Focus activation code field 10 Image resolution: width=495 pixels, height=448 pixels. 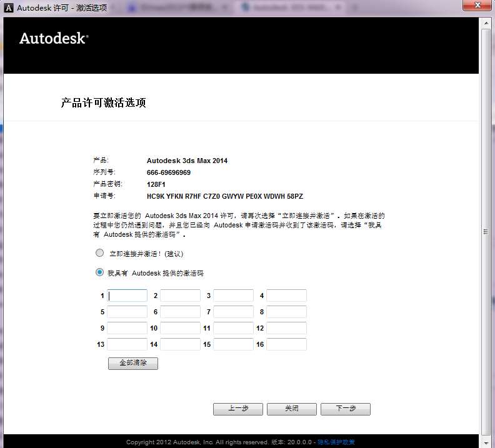(180, 328)
